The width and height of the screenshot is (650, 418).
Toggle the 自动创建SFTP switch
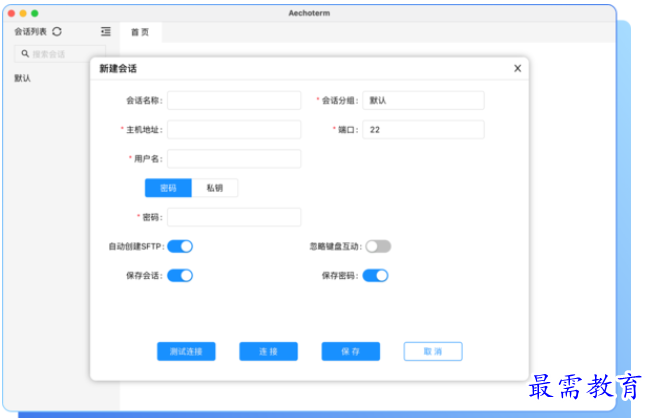(x=180, y=246)
